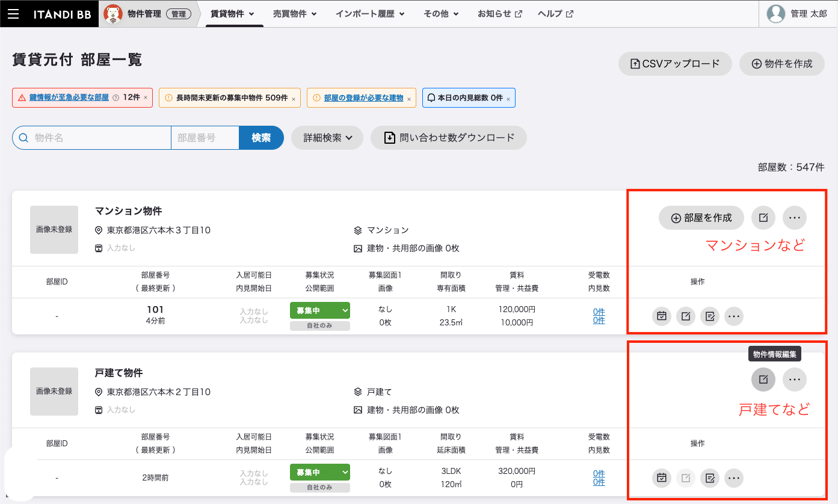Expand the 賃貸物件 menu
The image size is (838, 504).
pyautogui.click(x=233, y=14)
